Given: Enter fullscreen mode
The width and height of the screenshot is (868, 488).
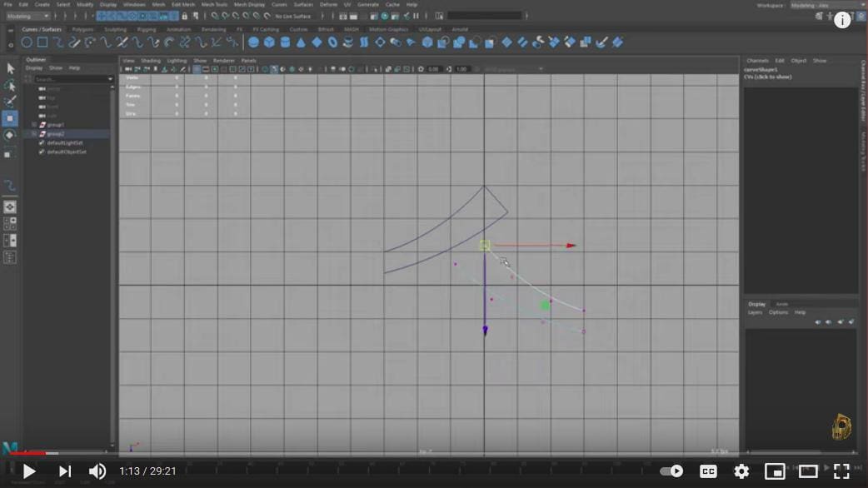Looking at the screenshot, I should click(841, 471).
